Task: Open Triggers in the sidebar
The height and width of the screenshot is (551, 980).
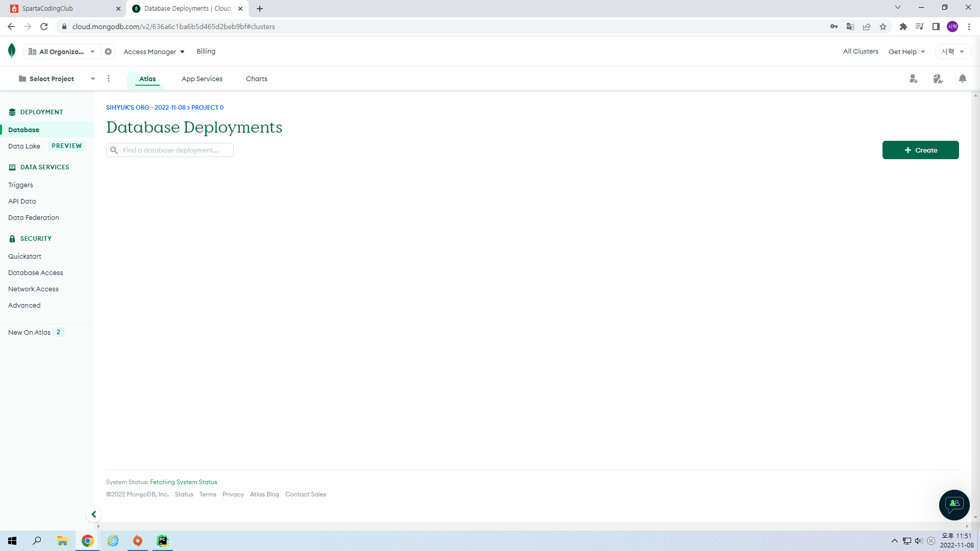Action: coord(20,185)
